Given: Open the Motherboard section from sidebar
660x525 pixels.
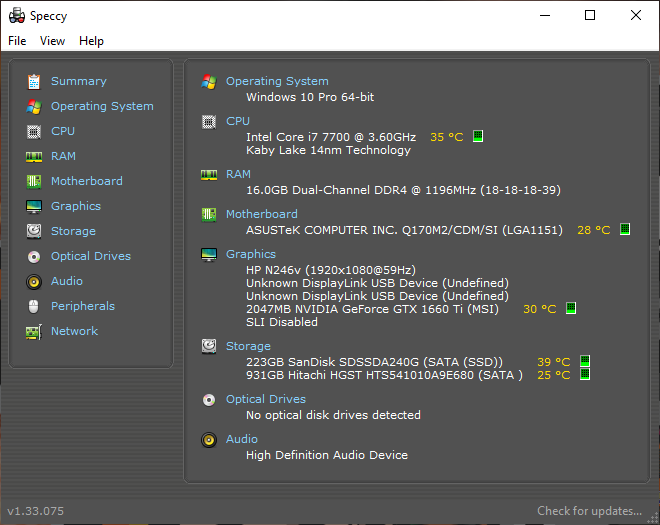Looking at the screenshot, I should tap(87, 181).
